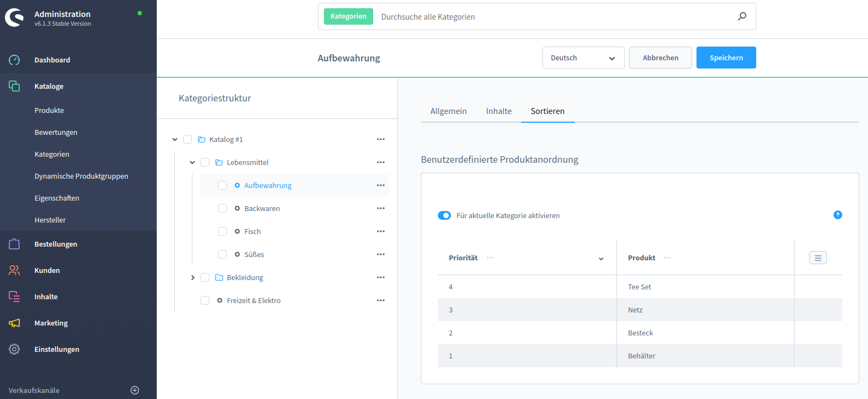Screen dimensions: 868x399
Task: Collapse the Lebensmittel tree node
Action: coord(192,162)
